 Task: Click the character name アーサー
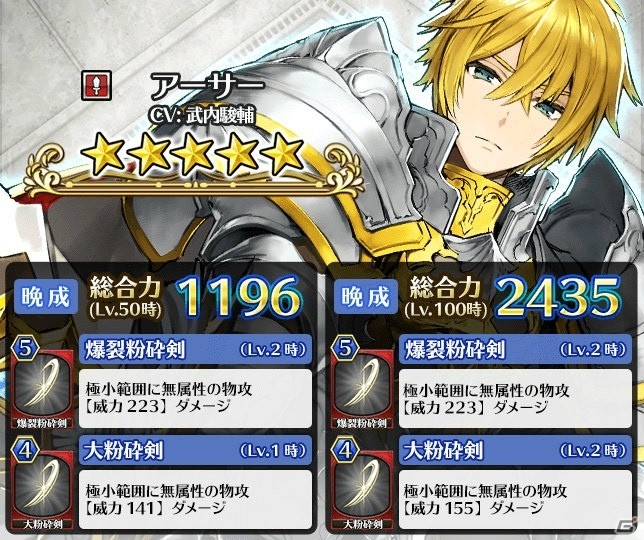point(207,86)
